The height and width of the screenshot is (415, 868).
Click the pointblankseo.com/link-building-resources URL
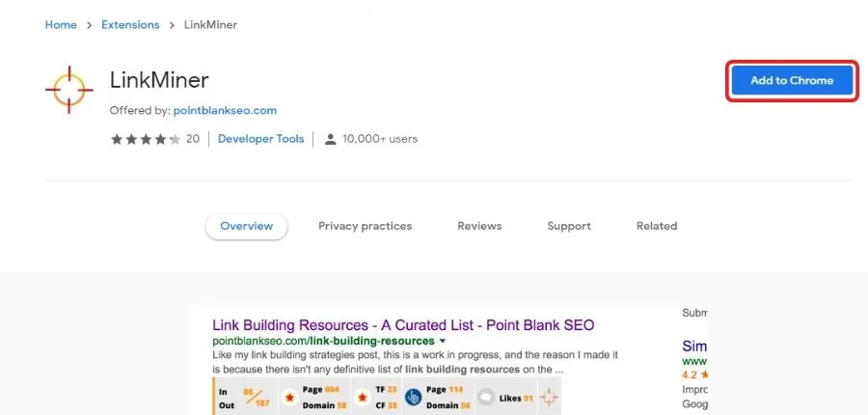click(323, 341)
